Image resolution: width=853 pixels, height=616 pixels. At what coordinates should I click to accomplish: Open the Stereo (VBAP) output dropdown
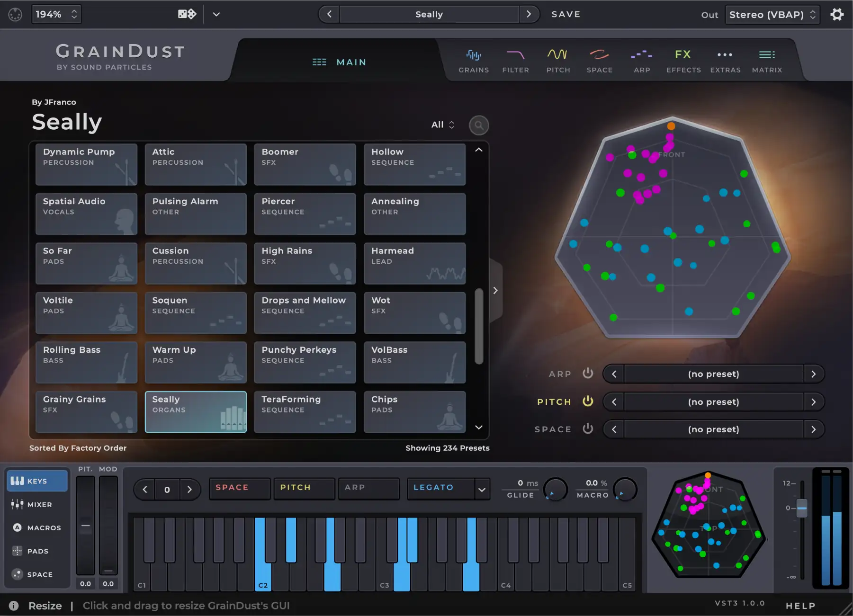tap(772, 14)
